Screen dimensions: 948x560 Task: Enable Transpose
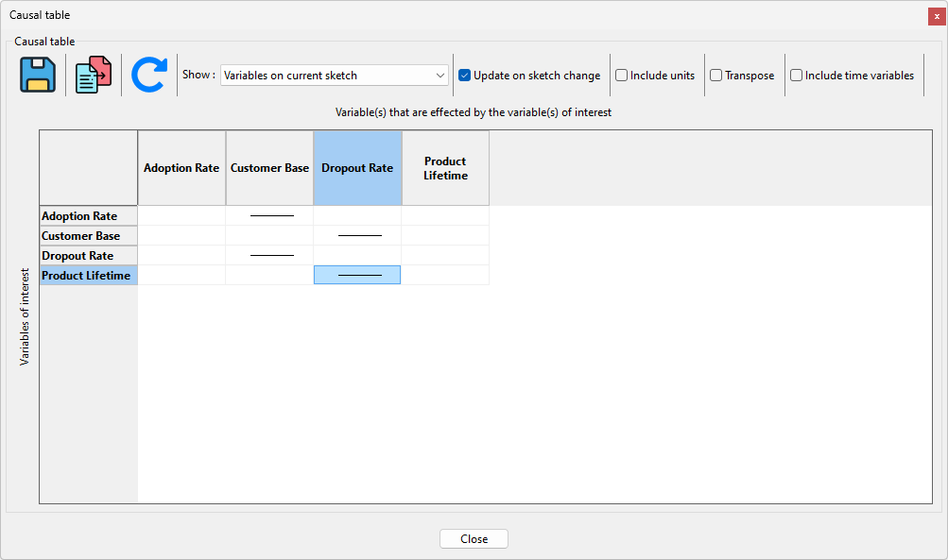pos(716,75)
